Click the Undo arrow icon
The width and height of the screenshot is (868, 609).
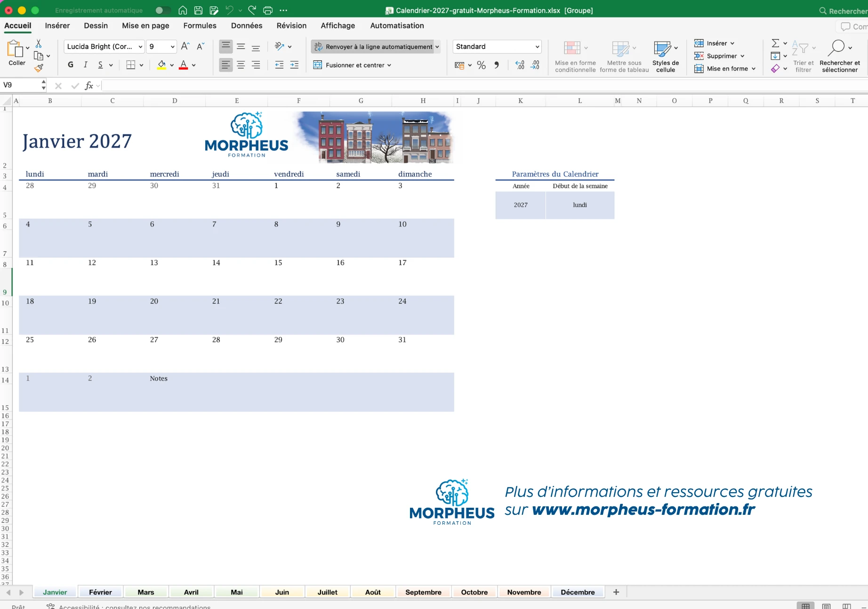point(229,10)
